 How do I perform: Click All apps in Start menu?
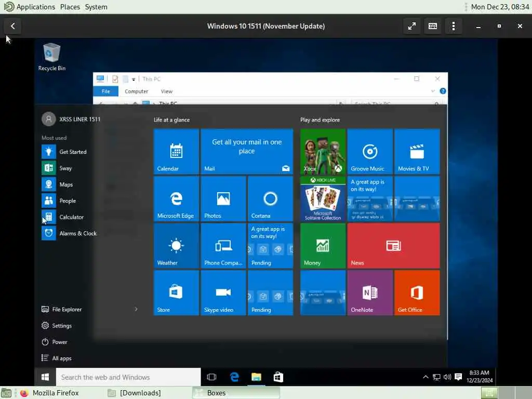tap(57, 358)
